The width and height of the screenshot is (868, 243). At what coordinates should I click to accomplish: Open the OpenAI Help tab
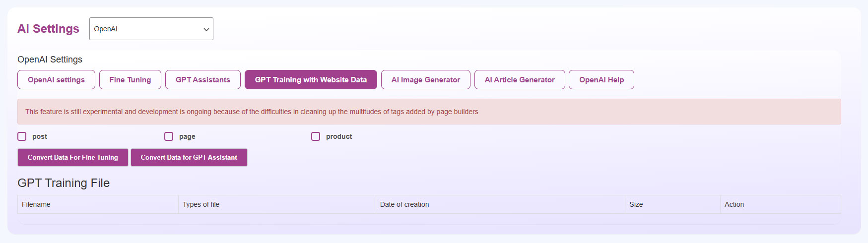tap(601, 80)
